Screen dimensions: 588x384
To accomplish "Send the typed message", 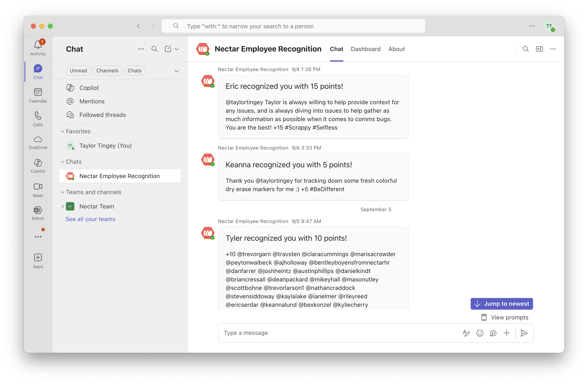I will coord(524,333).
